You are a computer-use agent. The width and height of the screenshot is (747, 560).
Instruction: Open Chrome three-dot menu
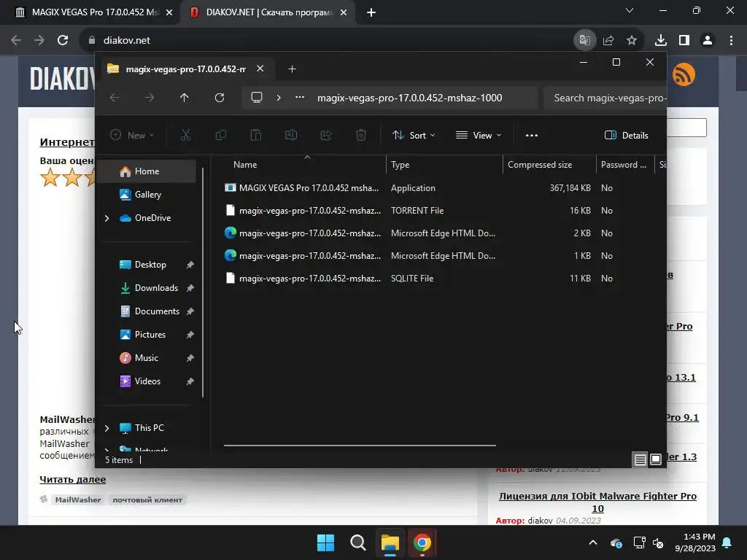(x=731, y=40)
